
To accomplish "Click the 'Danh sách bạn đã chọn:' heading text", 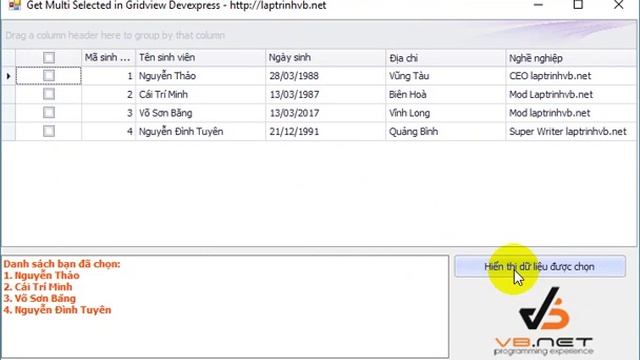I will (62, 264).
